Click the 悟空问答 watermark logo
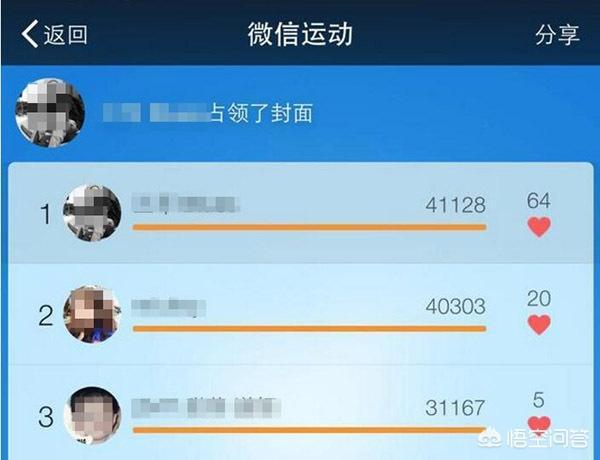The height and width of the screenshot is (460, 600). 534,439
